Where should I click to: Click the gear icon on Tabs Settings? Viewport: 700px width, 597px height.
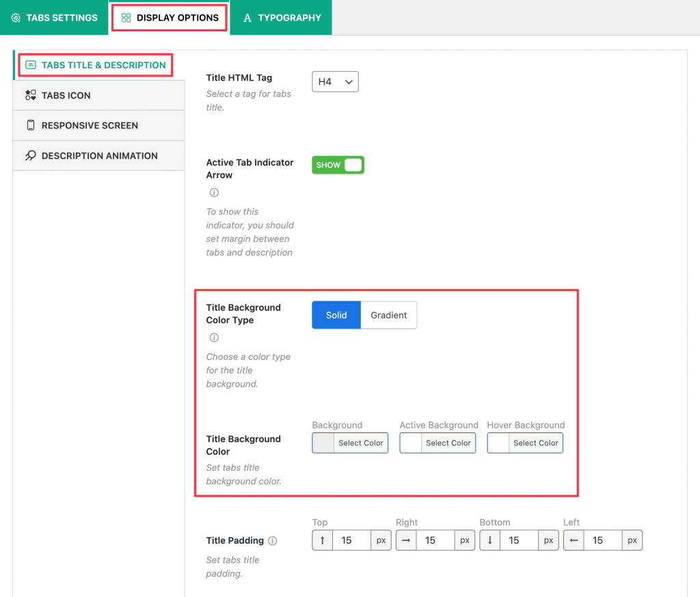pyautogui.click(x=16, y=18)
